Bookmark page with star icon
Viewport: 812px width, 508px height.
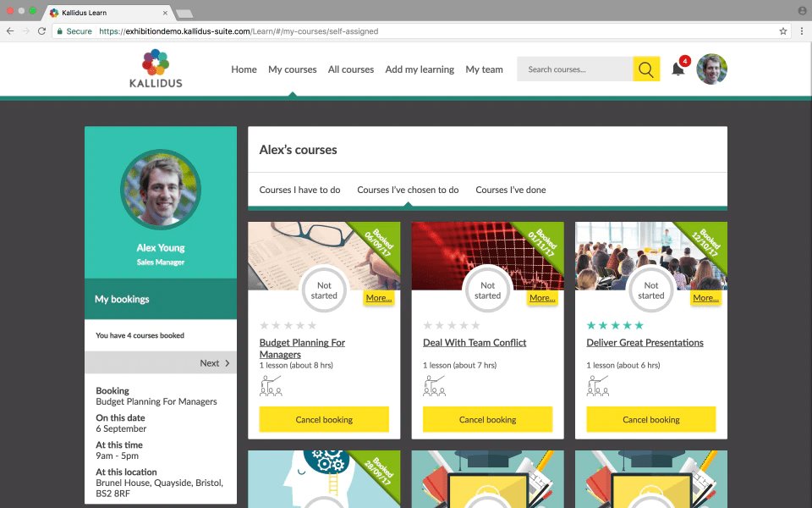click(783, 31)
